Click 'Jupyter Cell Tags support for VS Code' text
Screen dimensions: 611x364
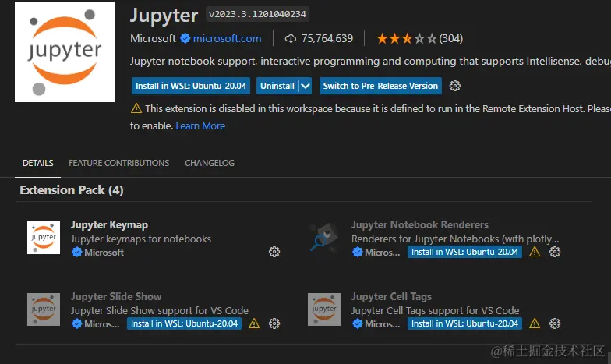point(435,310)
